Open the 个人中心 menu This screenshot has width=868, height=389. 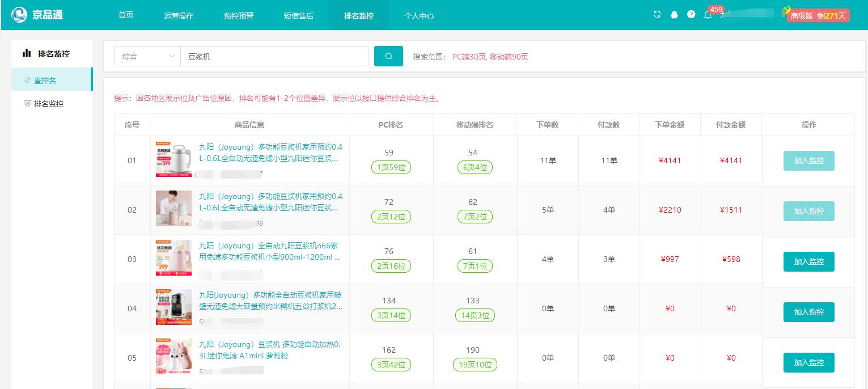tap(419, 15)
